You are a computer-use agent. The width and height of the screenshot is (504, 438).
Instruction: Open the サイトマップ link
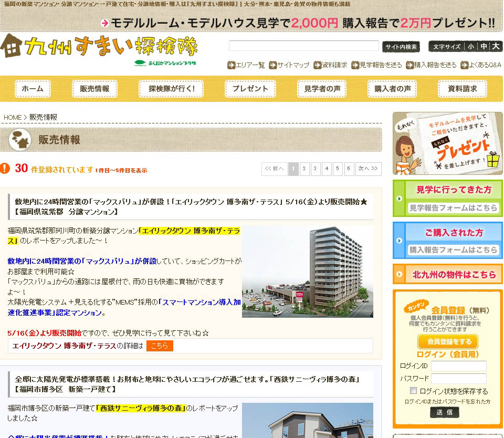[293, 65]
